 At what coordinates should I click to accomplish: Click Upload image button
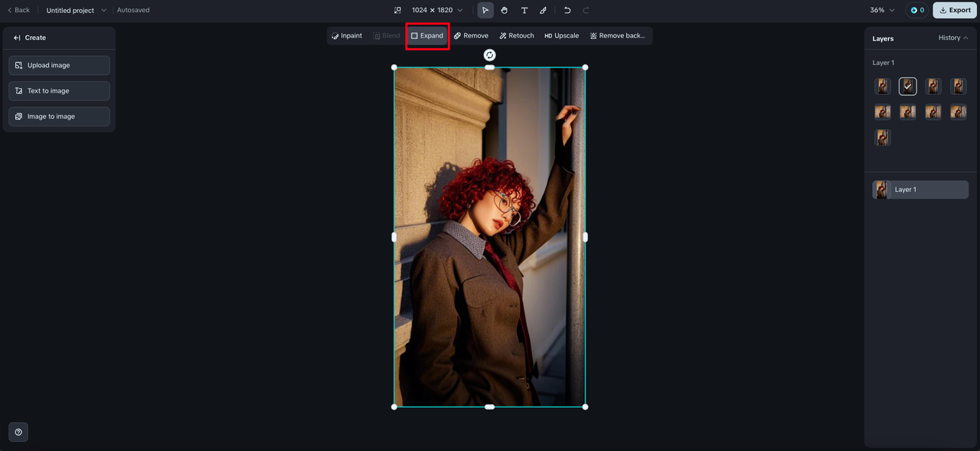(x=59, y=65)
